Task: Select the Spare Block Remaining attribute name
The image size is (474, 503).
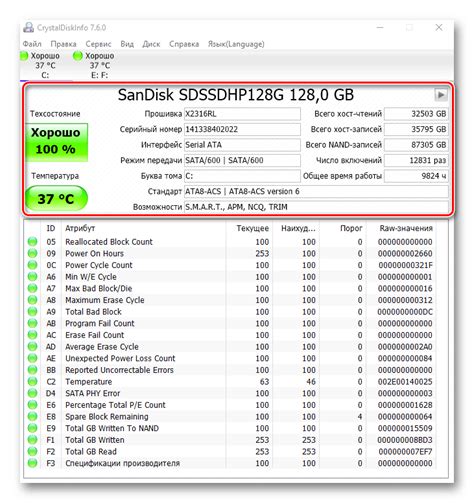Action: point(107,417)
